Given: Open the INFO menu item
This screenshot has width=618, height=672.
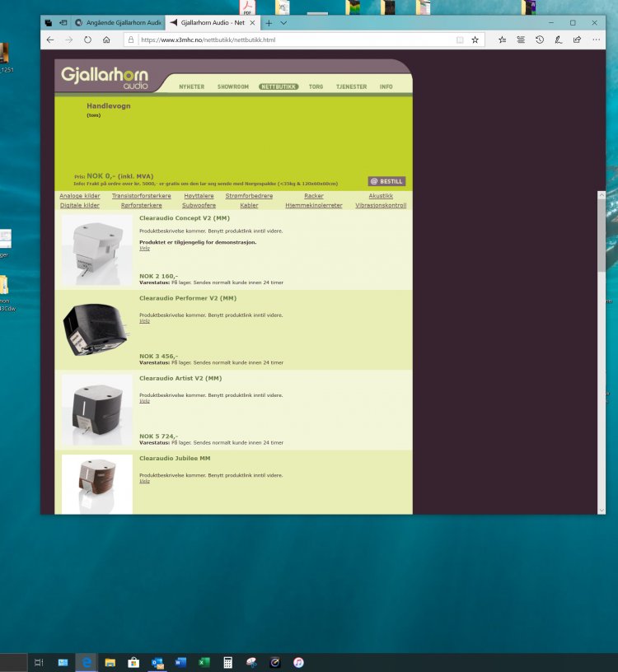Looking at the screenshot, I should (x=386, y=86).
